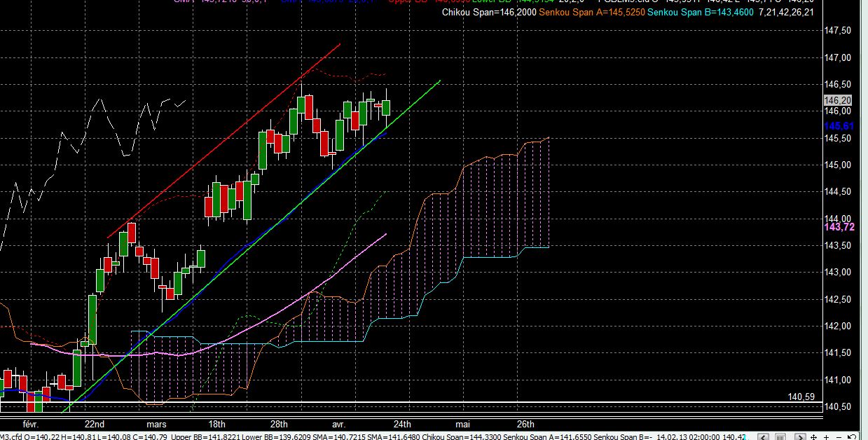
Task: Click the pink 143,72 axis value
Action: (838, 227)
